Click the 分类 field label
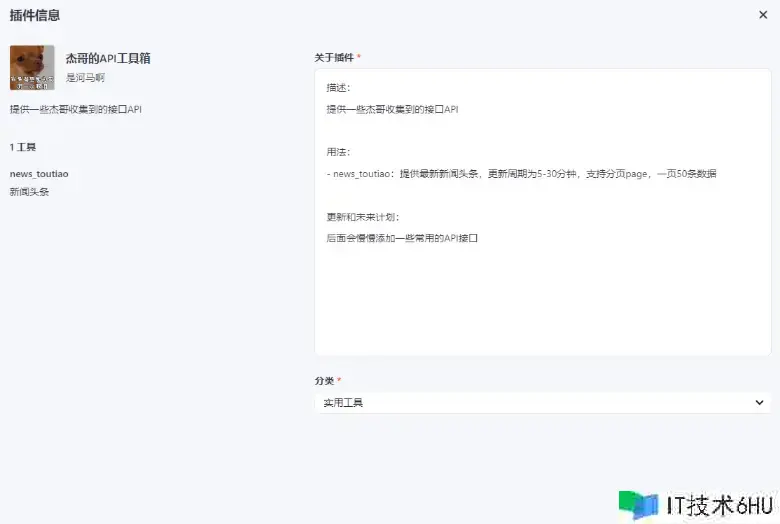 point(324,381)
